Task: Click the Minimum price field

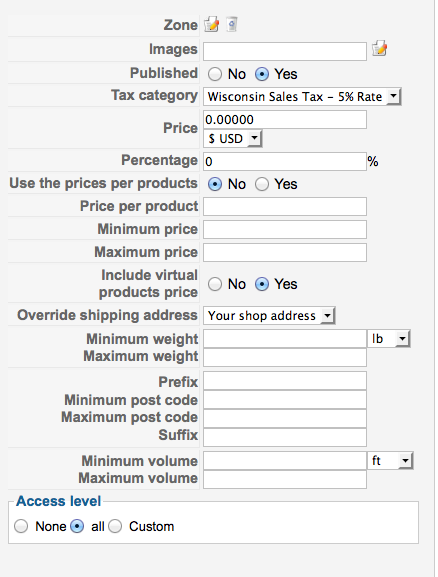Action: click(x=285, y=230)
